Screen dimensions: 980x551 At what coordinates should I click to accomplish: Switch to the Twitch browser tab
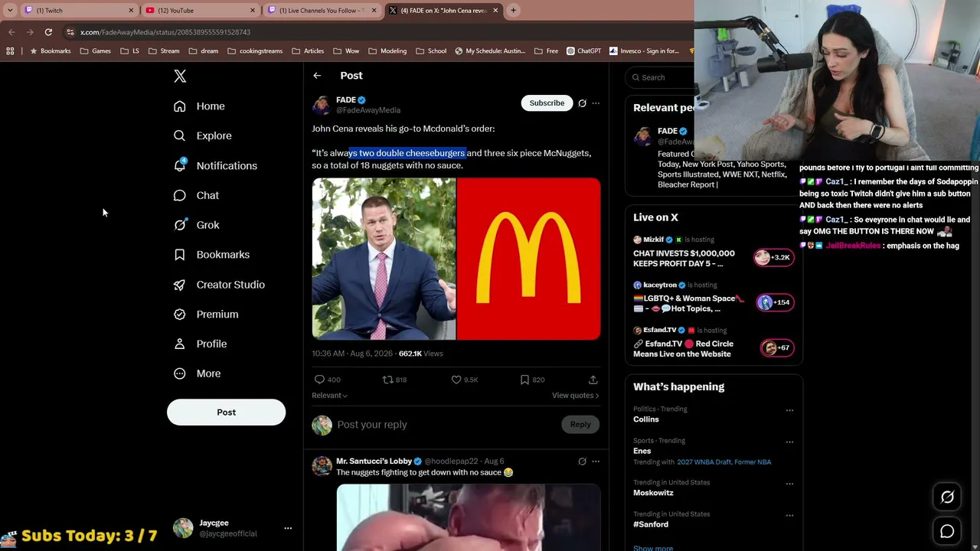78,11
